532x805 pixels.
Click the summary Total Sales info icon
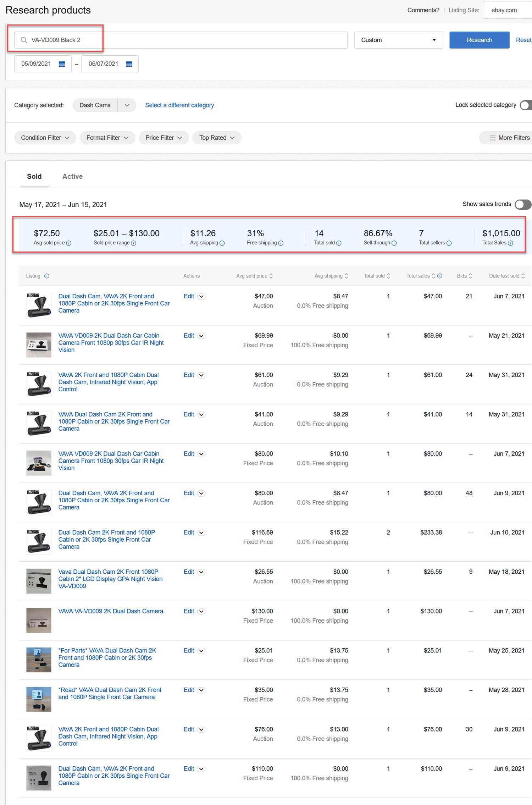(510, 243)
